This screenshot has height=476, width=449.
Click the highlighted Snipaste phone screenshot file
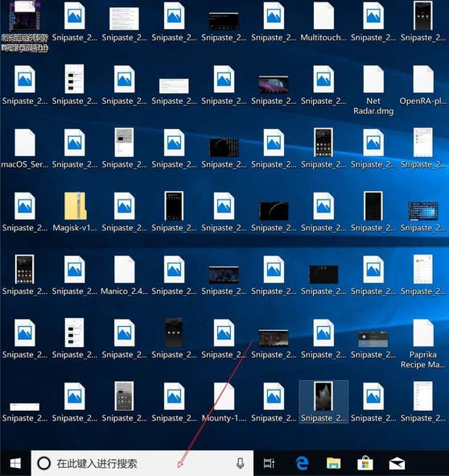tap(323, 402)
